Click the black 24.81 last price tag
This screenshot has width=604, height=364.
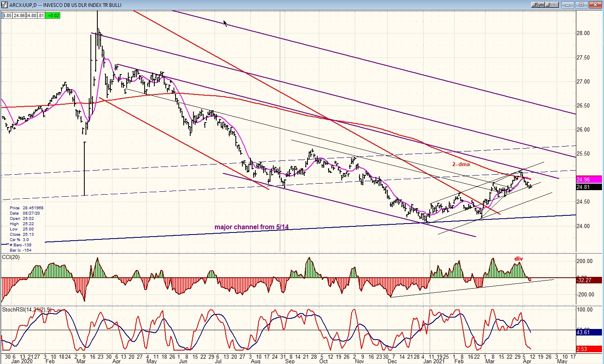pyautogui.click(x=589, y=187)
